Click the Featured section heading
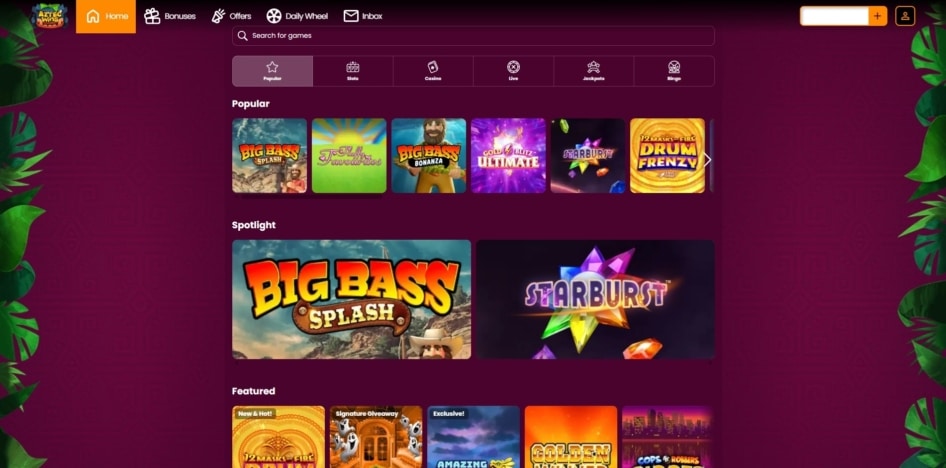 253,391
